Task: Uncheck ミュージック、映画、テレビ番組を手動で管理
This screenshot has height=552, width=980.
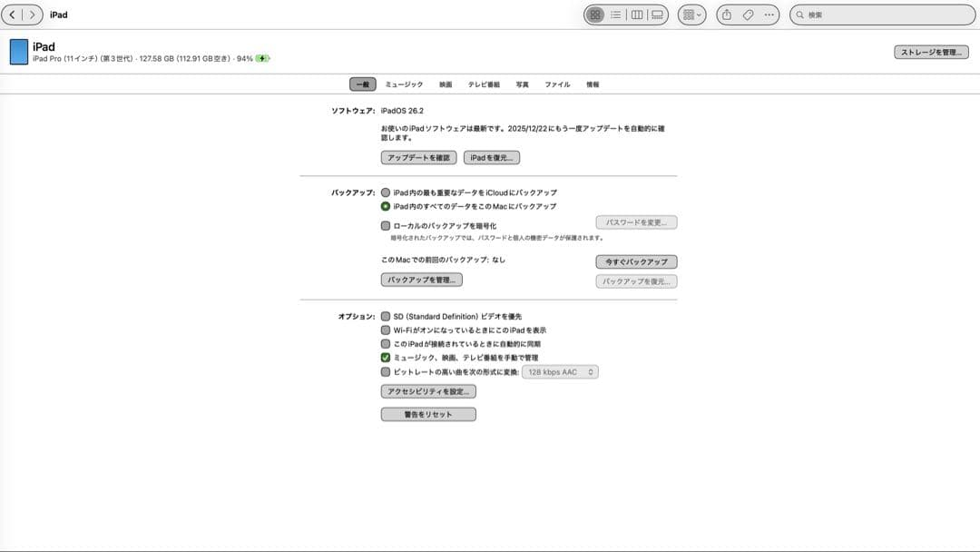Action: click(387, 358)
